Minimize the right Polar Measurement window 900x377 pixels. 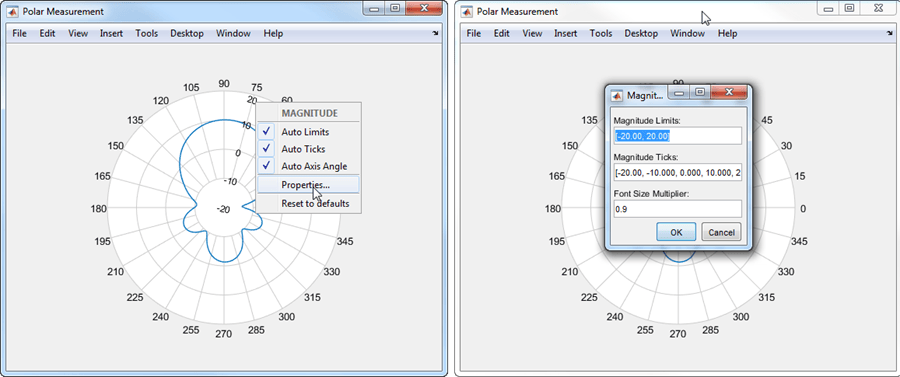coord(828,8)
